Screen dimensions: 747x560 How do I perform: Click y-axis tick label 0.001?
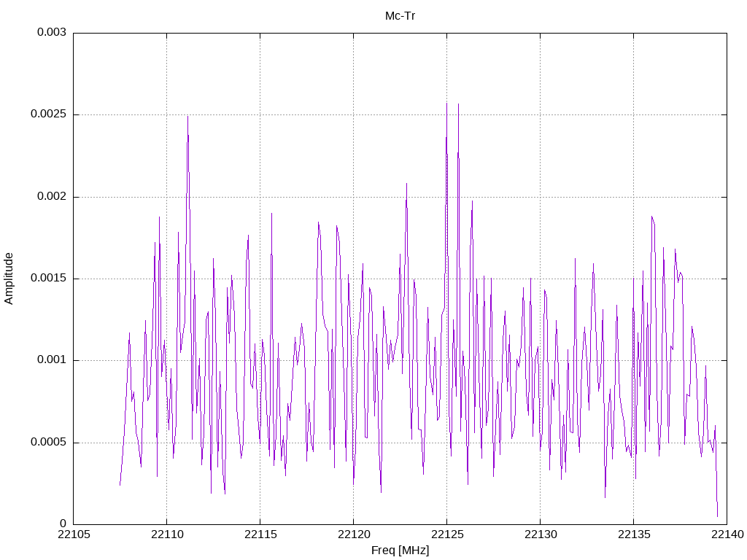pos(52,360)
